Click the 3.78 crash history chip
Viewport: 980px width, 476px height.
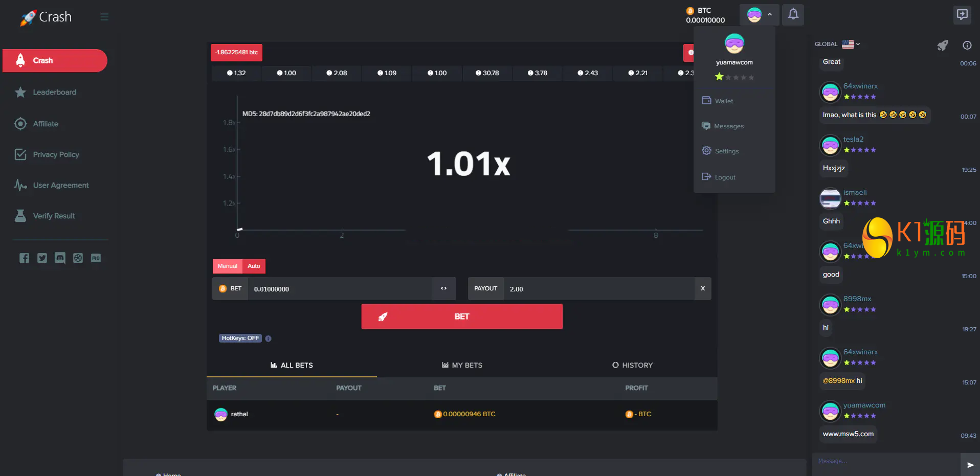[538, 73]
